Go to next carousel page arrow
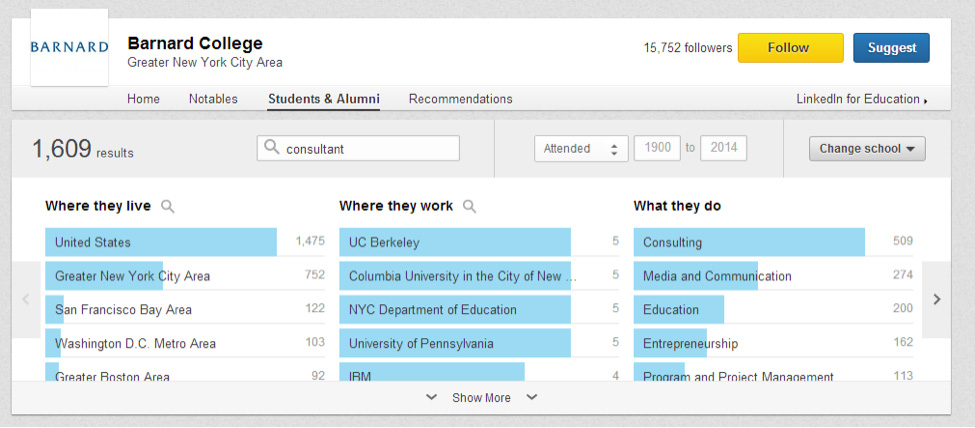The width and height of the screenshot is (975, 428). point(936,299)
